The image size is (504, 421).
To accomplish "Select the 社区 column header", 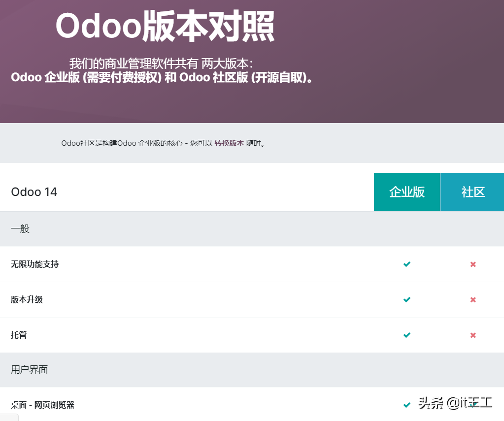I will coord(472,192).
